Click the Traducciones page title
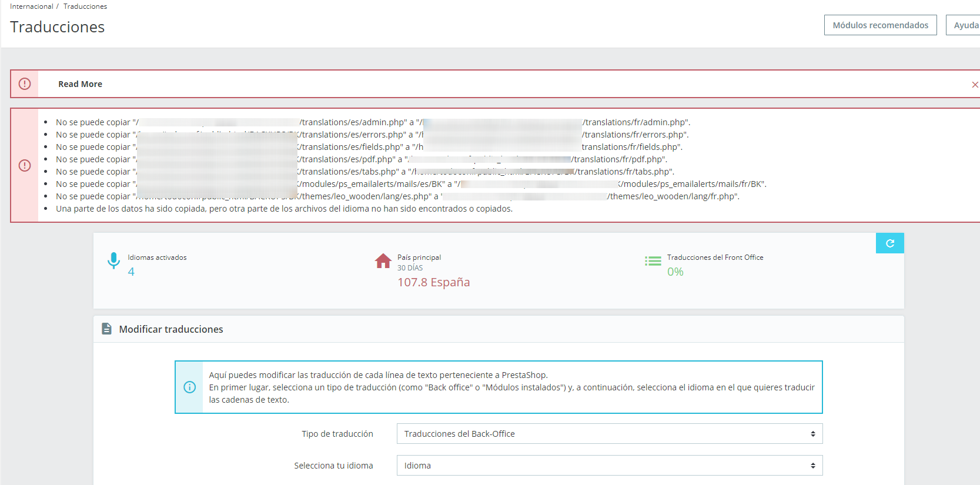 coord(58,27)
